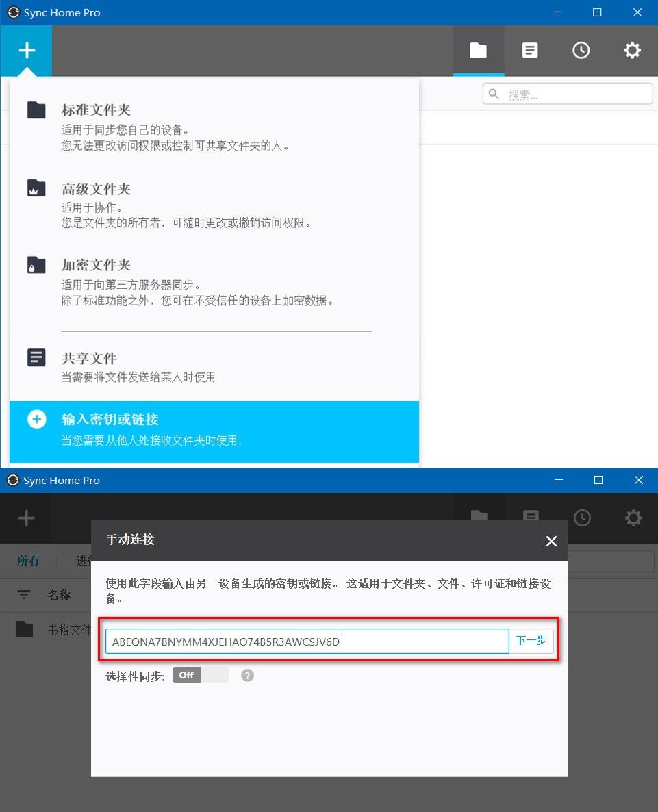Choose 共享文件 share file option

pos(214,367)
